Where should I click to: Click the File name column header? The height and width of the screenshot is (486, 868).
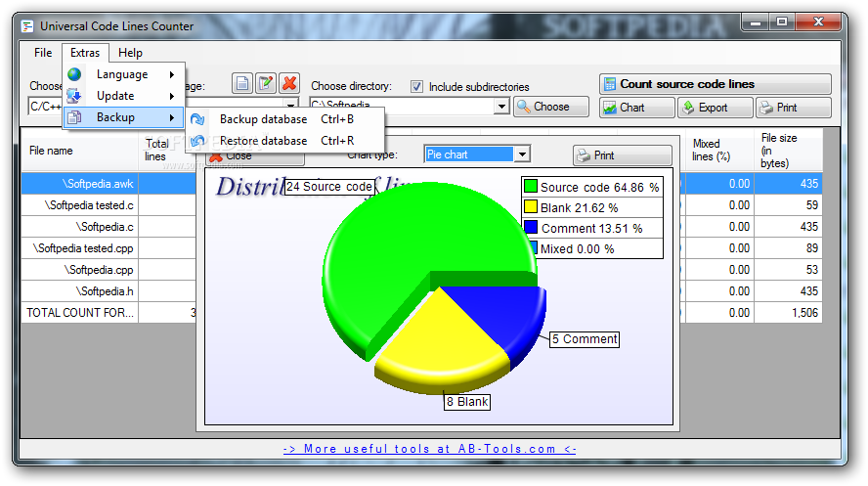tap(80, 151)
